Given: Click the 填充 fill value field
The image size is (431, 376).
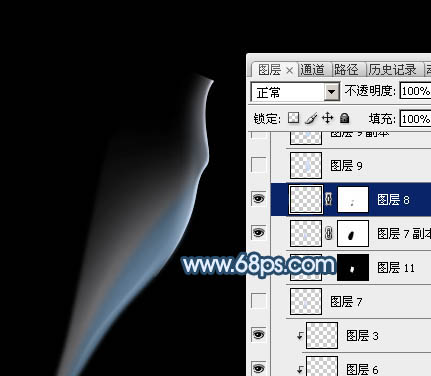Looking at the screenshot, I should coord(415,119).
